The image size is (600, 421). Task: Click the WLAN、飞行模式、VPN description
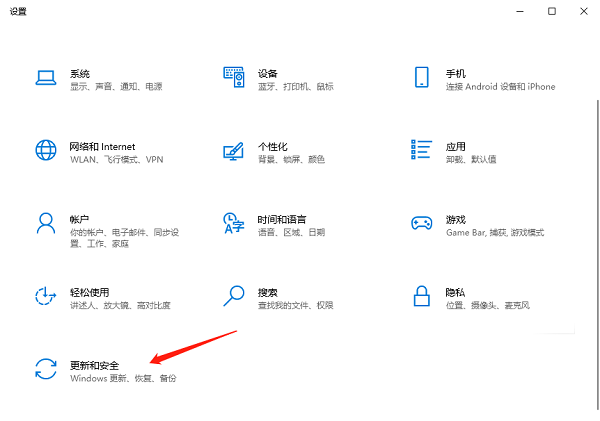(x=117, y=160)
